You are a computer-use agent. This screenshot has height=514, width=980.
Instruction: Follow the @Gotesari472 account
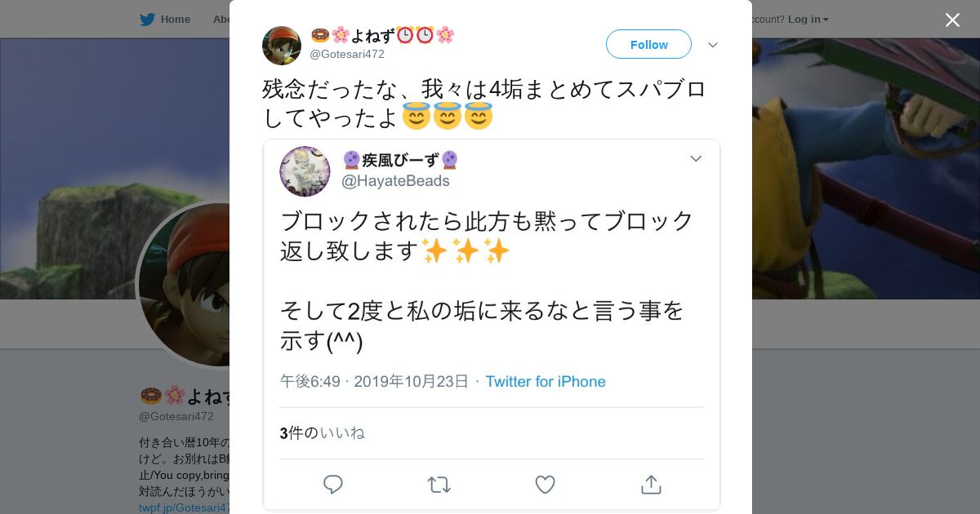point(648,44)
